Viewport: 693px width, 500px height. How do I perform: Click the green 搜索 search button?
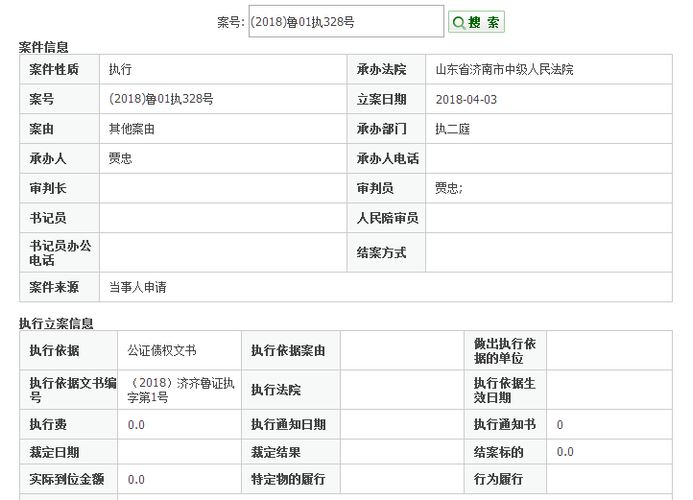[476, 22]
